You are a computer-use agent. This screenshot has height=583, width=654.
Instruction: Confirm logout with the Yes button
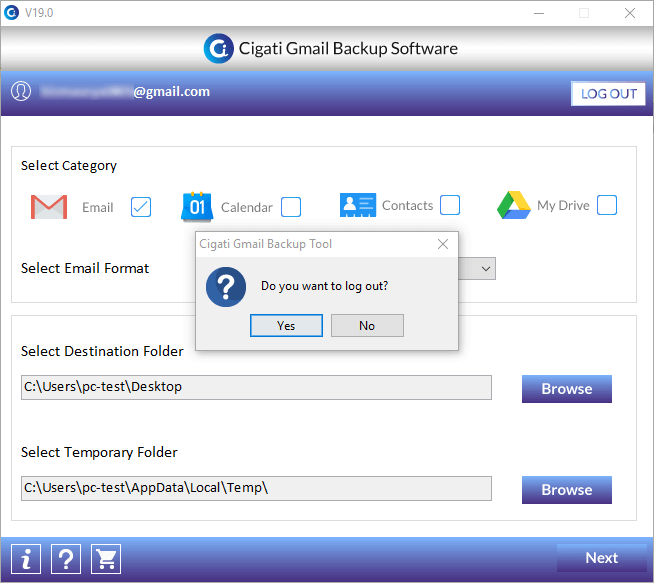click(x=286, y=325)
